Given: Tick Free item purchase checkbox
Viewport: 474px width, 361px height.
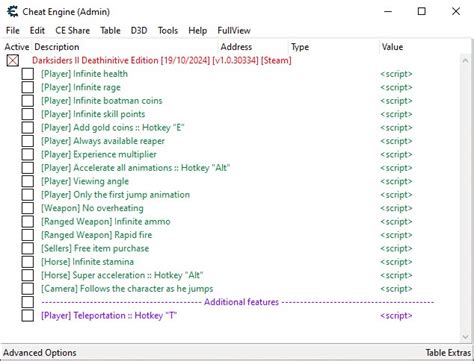Looking at the screenshot, I should [28, 248].
